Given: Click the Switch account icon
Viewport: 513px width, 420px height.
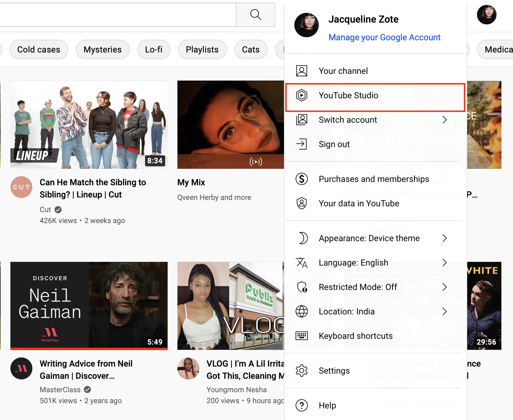Looking at the screenshot, I should (302, 120).
